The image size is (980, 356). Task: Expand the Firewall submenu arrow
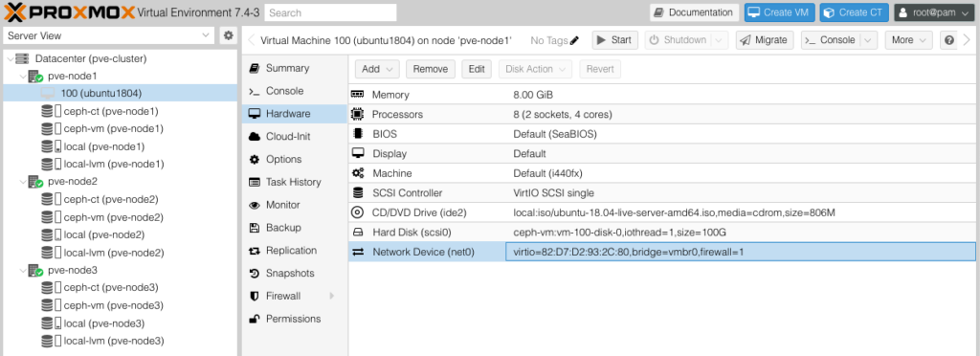[332, 296]
